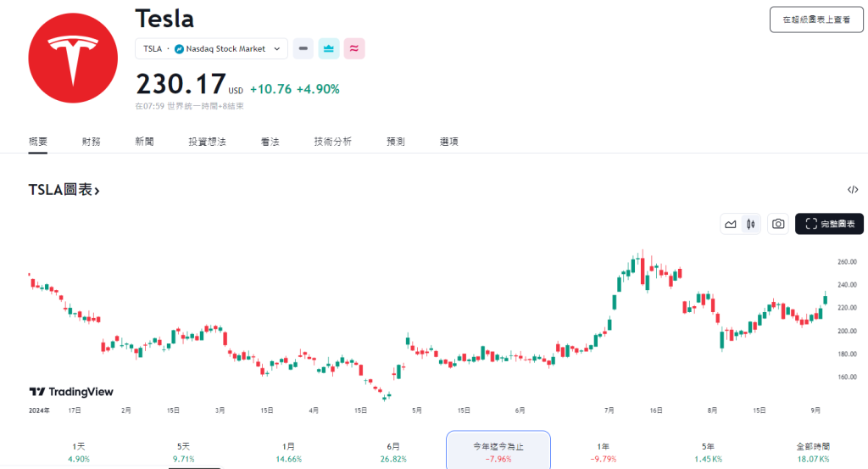Click the TradingView logo on chart
Image resolution: width=868 pixels, height=469 pixels.
[71, 392]
